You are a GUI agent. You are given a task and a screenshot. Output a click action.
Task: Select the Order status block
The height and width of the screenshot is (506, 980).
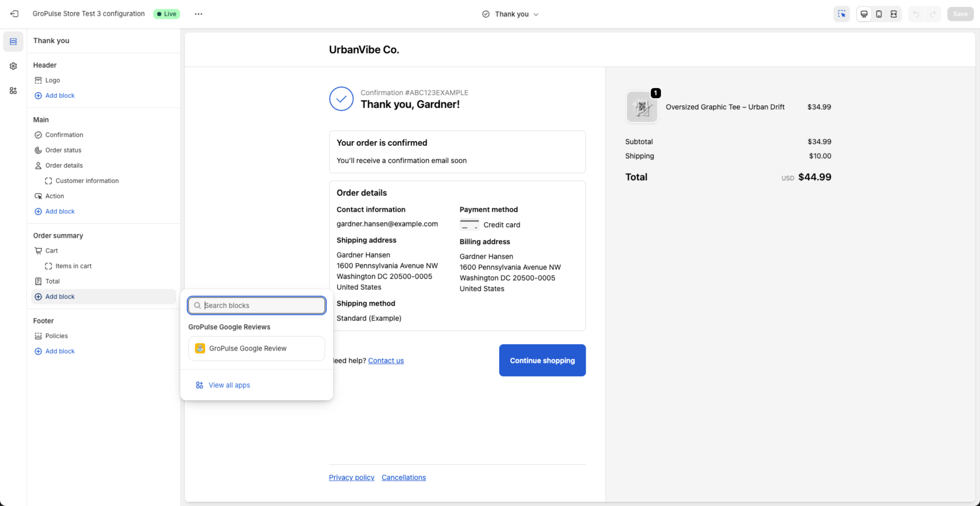63,150
